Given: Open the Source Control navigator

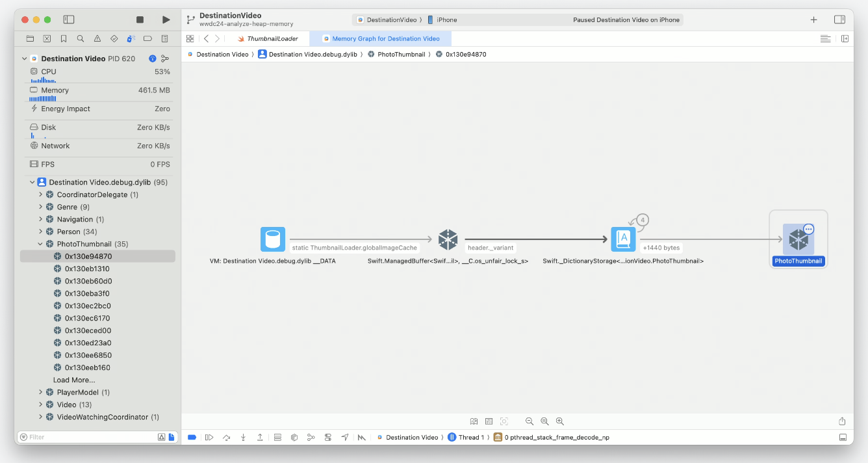Looking at the screenshot, I should (47, 38).
